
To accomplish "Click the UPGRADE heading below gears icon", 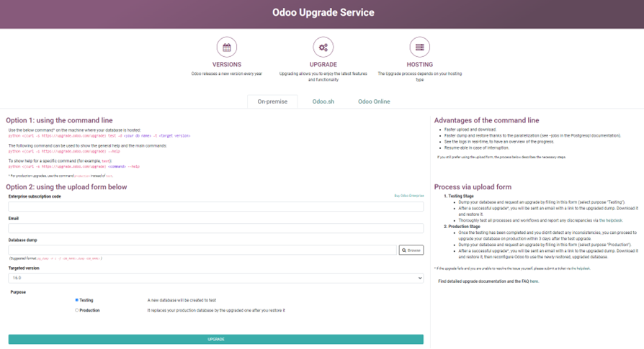I will 323,64.
